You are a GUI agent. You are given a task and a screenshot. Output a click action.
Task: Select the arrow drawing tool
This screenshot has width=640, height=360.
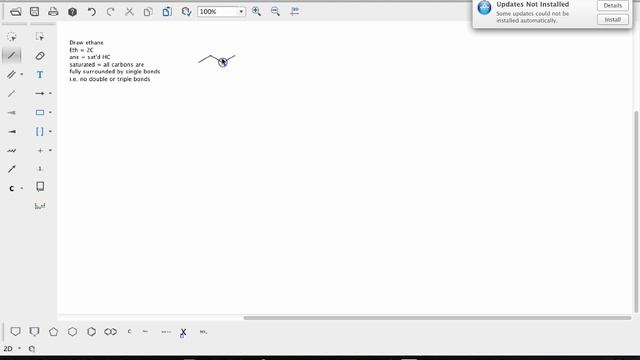39,93
